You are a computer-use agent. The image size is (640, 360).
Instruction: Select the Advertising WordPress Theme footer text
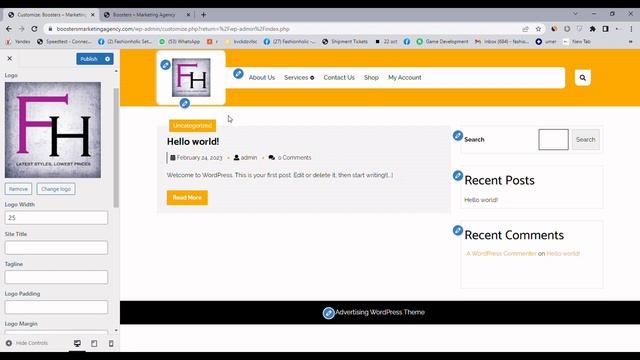tap(380, 312)
